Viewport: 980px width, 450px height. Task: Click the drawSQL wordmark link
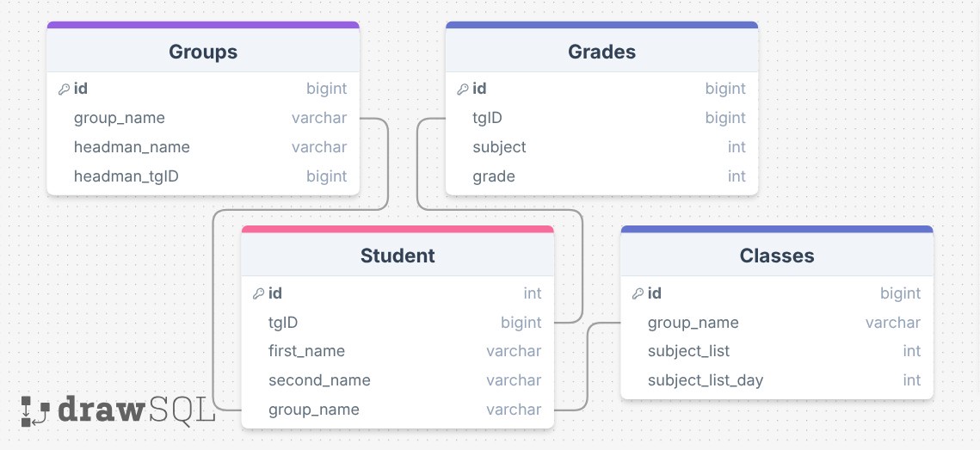(x=136, y=411)
